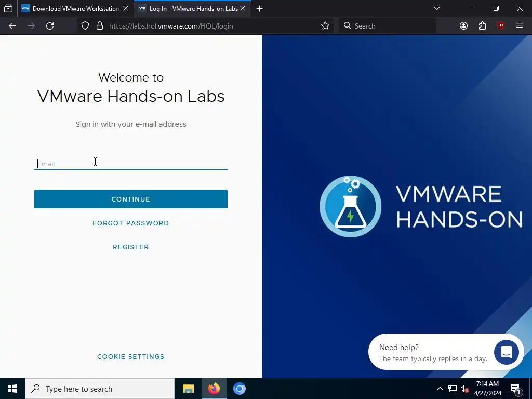
Task: Open a new tab with plus
Action: click(x=259, y=8)
